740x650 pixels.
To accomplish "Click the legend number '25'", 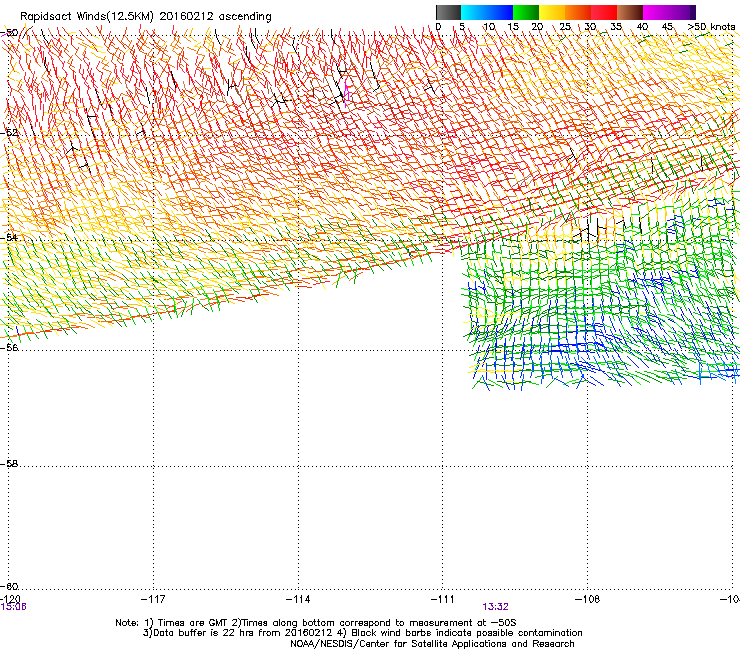I will pos(565,27).
